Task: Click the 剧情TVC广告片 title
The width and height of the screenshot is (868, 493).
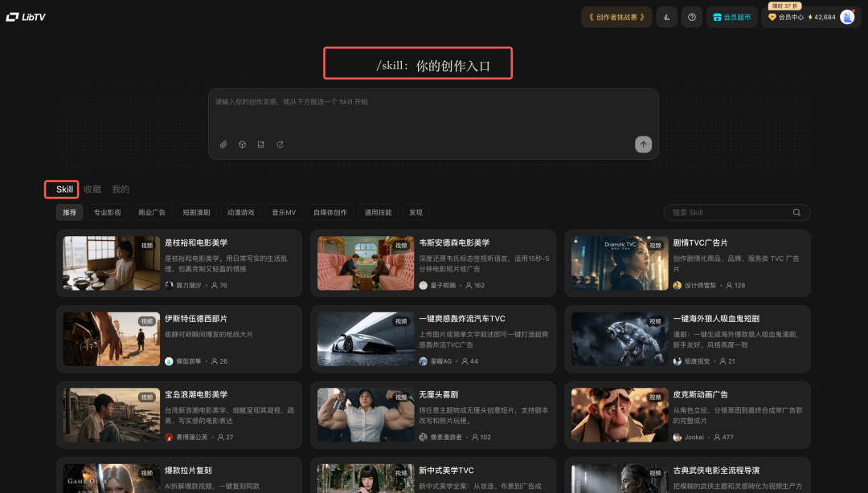Action: click(x=700, y=243)
